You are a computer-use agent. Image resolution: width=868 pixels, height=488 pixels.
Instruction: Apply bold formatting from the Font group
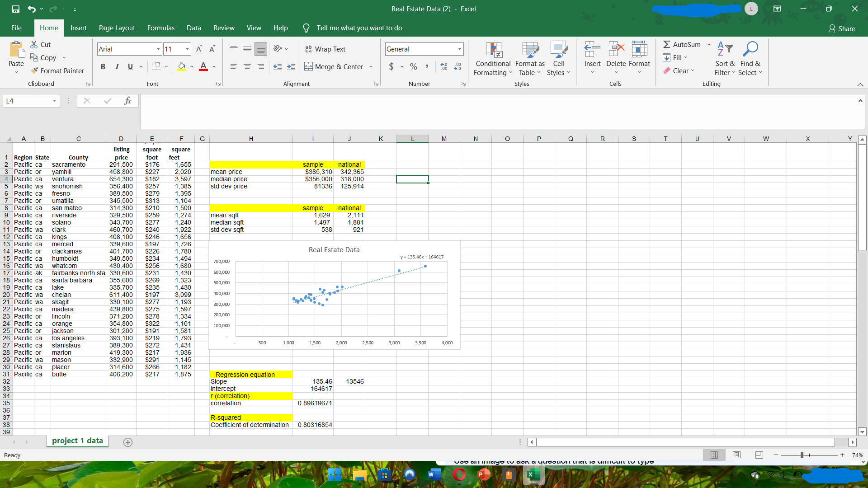103,66
